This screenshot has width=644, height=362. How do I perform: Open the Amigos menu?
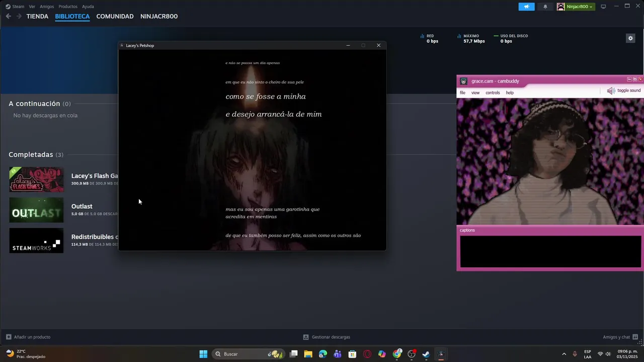coord(47,7)
